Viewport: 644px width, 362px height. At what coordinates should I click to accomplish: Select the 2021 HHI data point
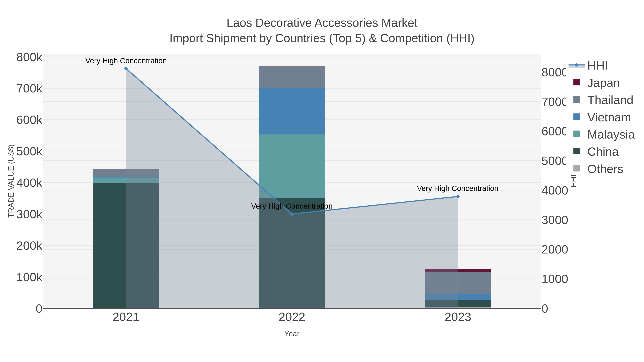click(126, 68)
